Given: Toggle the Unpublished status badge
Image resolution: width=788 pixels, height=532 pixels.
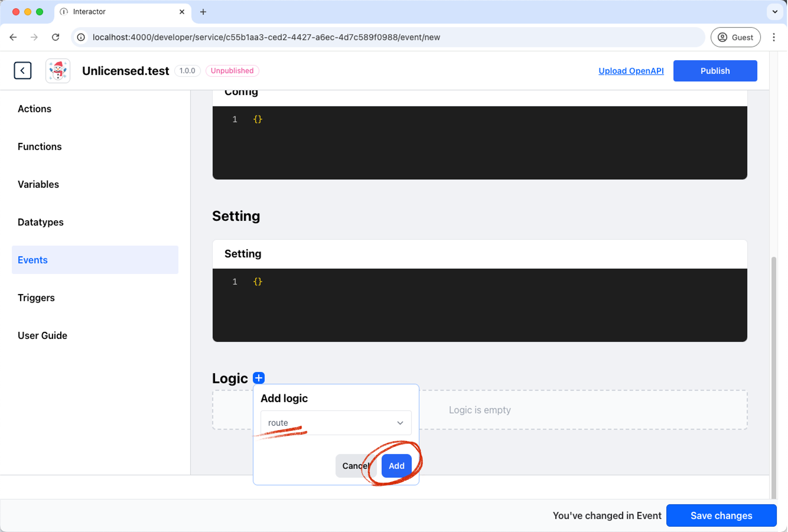Looking at the screenshot, I should coord(232,71).
